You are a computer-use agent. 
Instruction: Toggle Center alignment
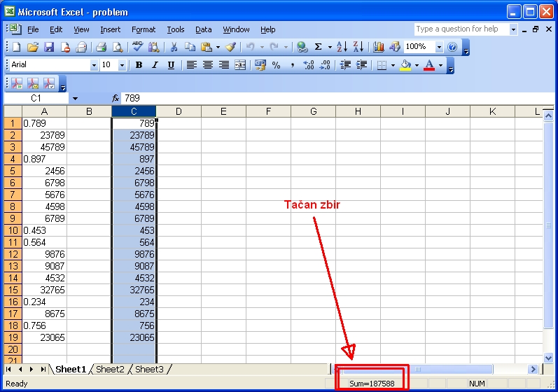(208, 65)
